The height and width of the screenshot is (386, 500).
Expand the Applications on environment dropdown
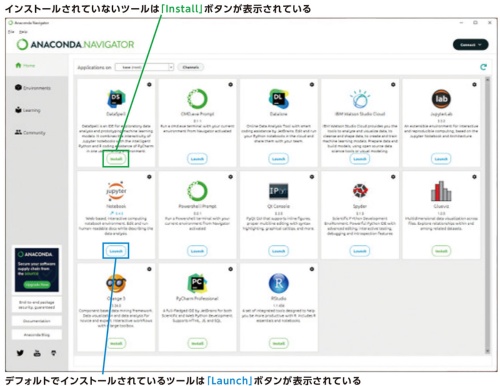click(144, 67)
